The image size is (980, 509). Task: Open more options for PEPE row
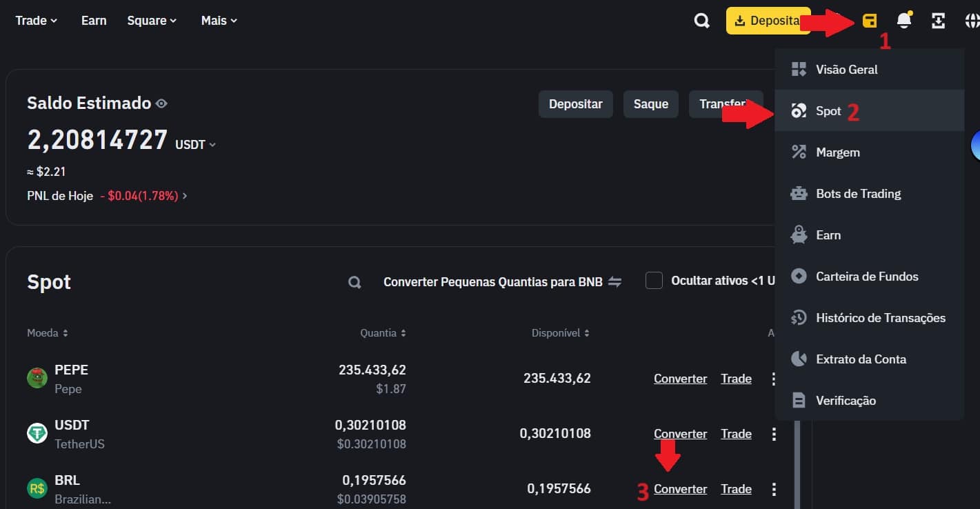[x=774, y=379]
